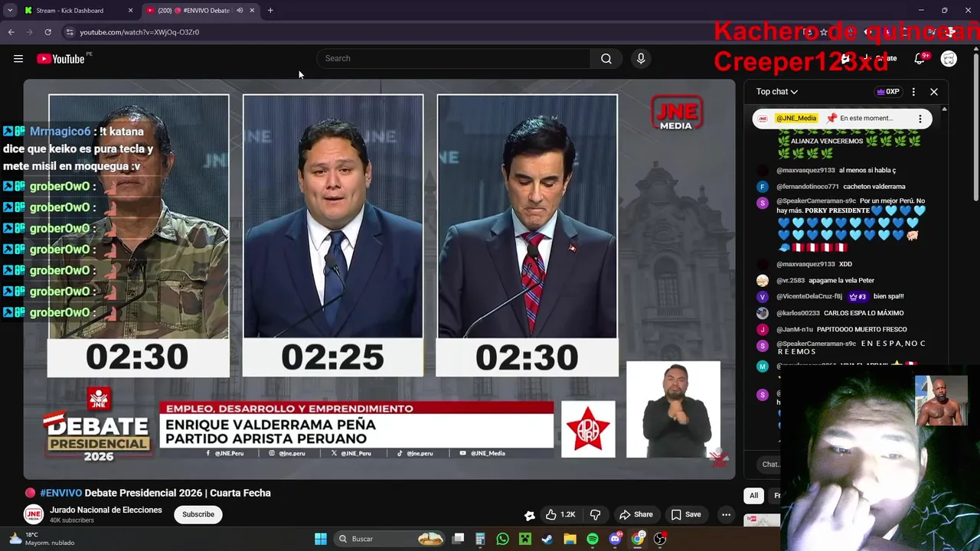Open the tab search dropdown

pos(10,11)
